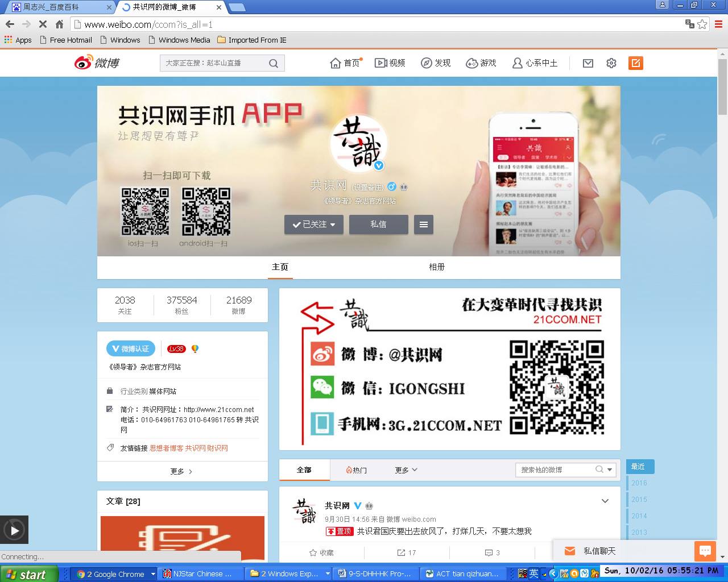Open a new browser tab
Image resolution: width=728 pixels, height=582 pixels.
point(237,7)
